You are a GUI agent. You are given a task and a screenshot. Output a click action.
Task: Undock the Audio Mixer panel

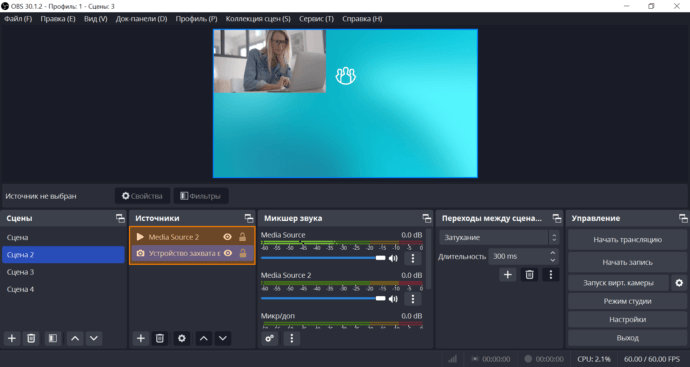click(427, 218)
